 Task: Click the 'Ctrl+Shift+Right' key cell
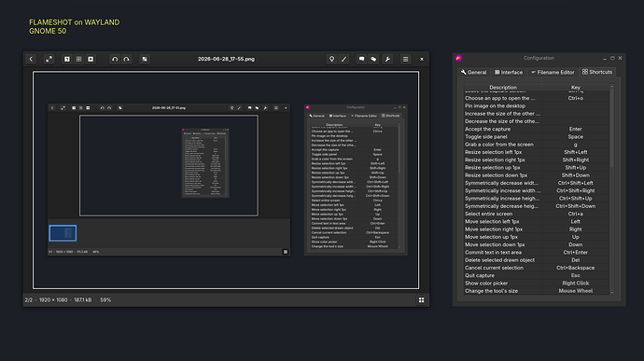coord(576,190)
